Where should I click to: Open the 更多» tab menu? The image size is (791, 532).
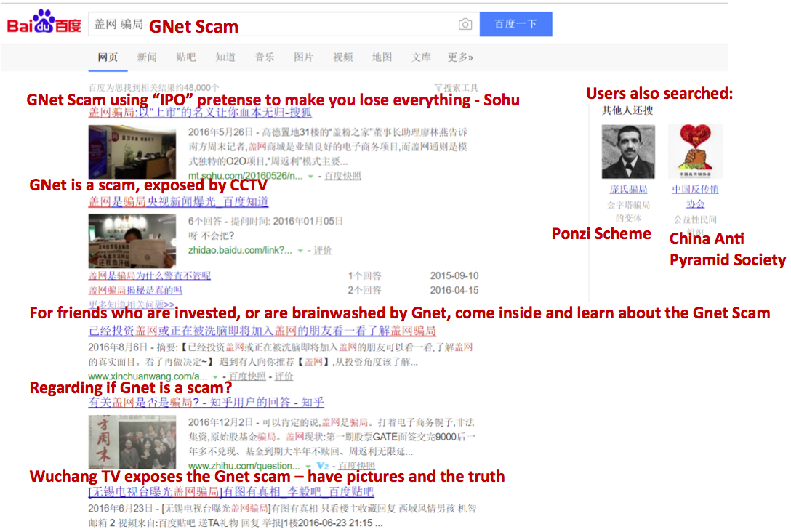(x=460, y=57)
